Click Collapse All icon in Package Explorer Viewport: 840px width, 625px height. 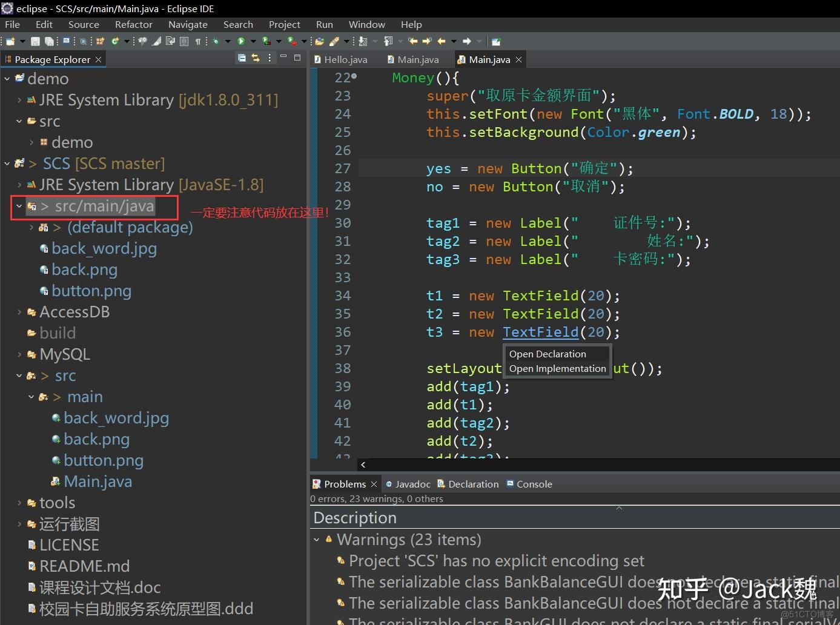242,58
